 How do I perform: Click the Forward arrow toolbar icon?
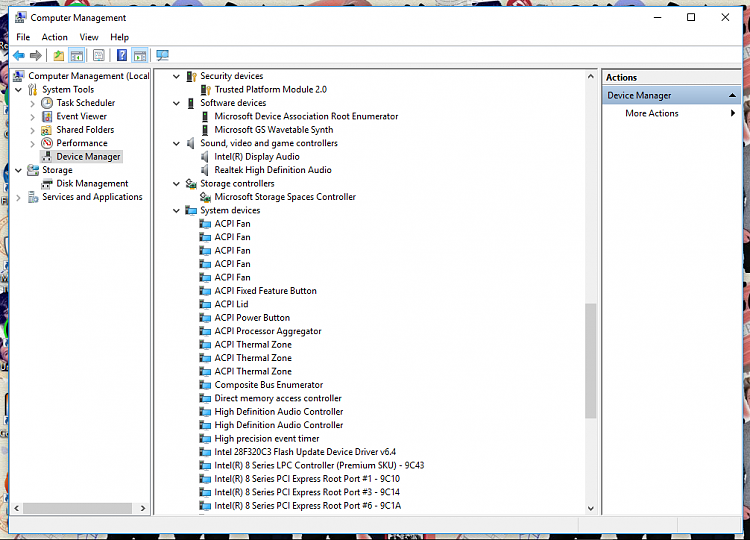tap(36, 55)
